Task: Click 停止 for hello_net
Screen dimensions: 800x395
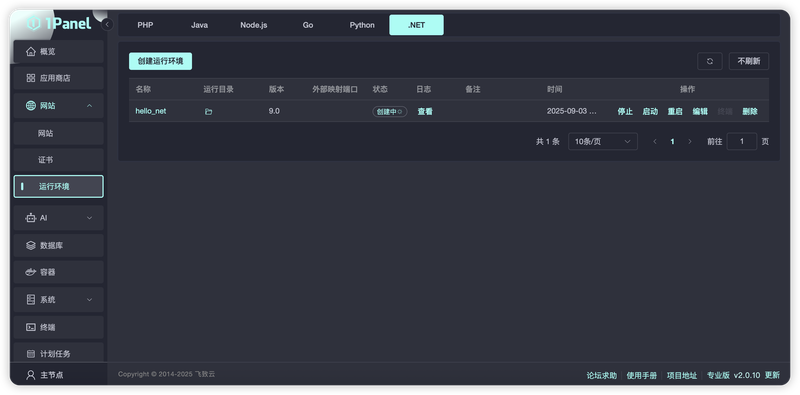Action: (x=625, y=111)
